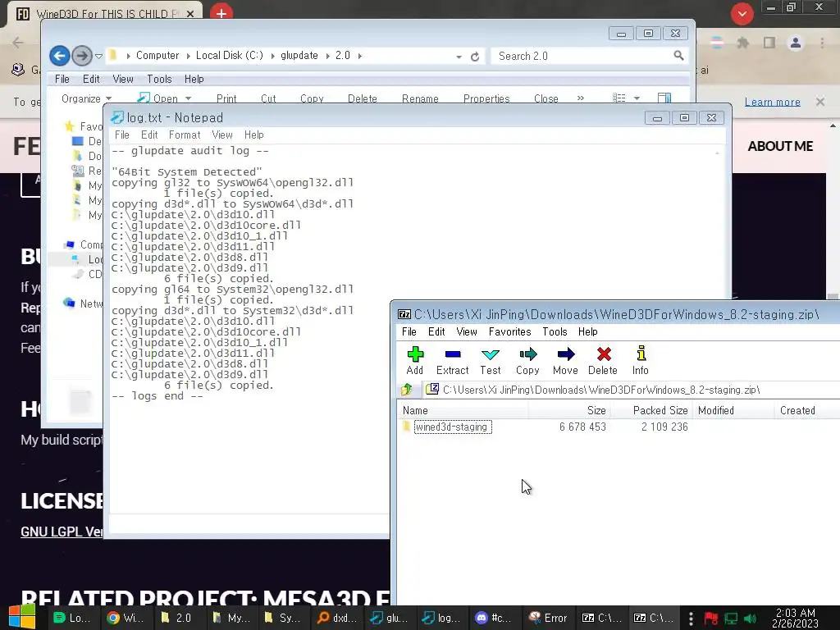Click the Move icon in 7-Zip

[x=566, y=354]
